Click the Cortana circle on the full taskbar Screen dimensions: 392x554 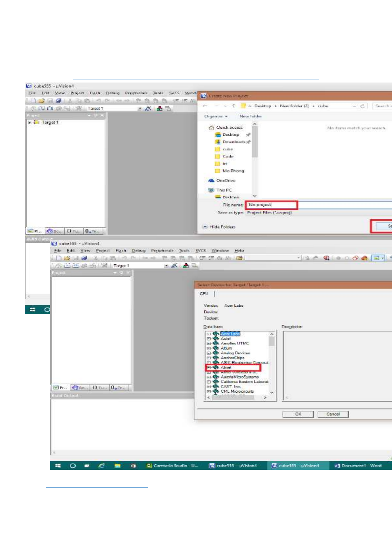(x=73, y=466)
